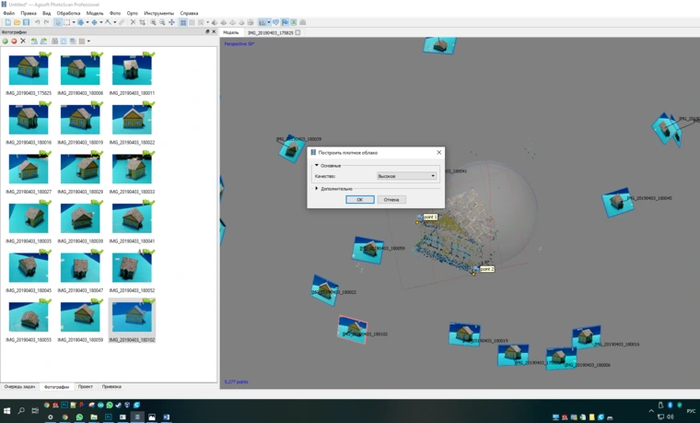Switch to the Привязка tab
Image resolution: width=700 pixels, height=423 pixels.
tap(111, 386)
